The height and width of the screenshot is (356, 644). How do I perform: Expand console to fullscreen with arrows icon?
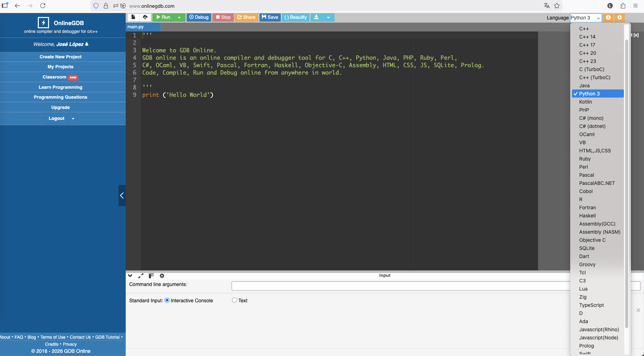pyautogui.click(x=141, y=276)
